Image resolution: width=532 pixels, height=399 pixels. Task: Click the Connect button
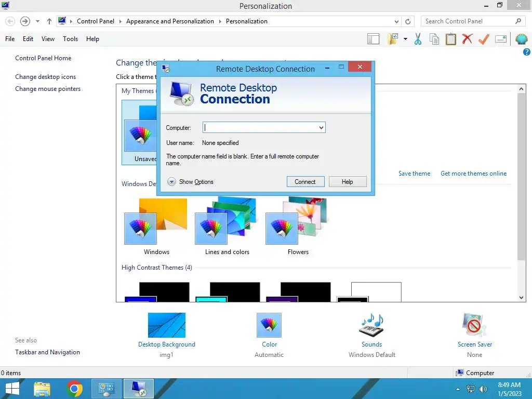(x=305, y=181)
